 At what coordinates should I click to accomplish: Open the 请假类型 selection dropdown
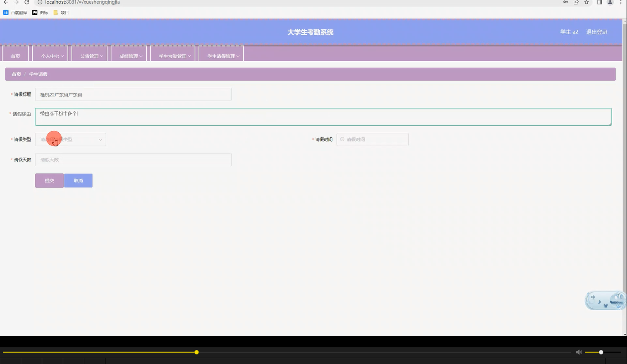pyautogui.click(x=70, y=139)
